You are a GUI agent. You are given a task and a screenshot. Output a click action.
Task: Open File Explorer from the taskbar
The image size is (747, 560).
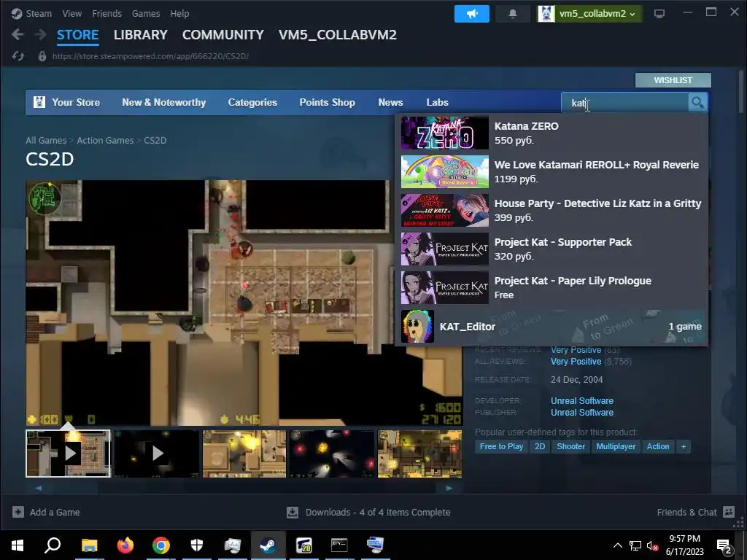tap(89, 545)
